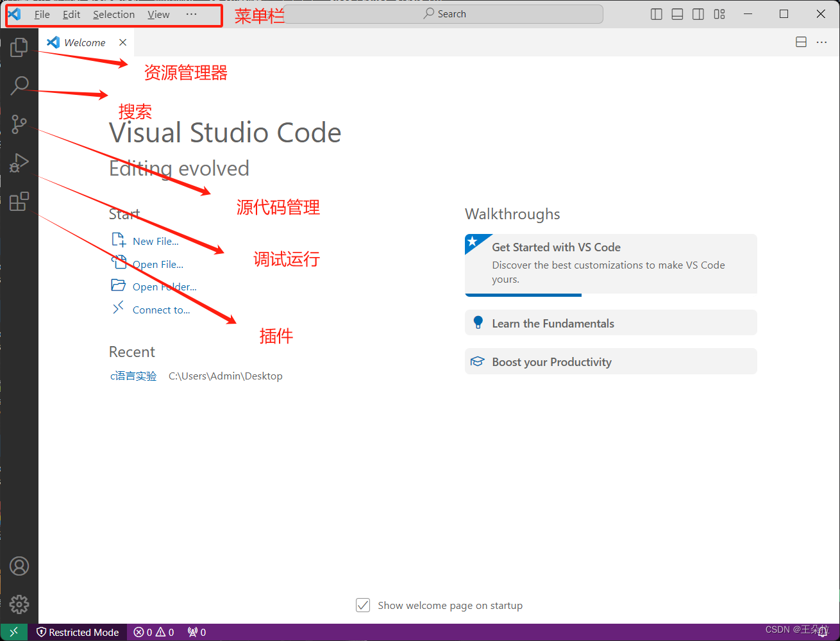The height and width of the screenshot is (641, 840).
Task: Toggle primary side bar layout icon
Action: click(x=656, y=14)
